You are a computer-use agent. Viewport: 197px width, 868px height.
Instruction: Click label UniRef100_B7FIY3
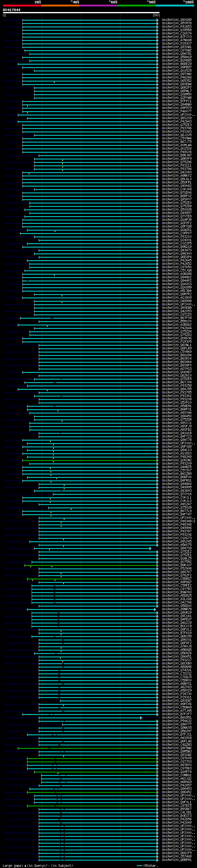pos(177,37)
